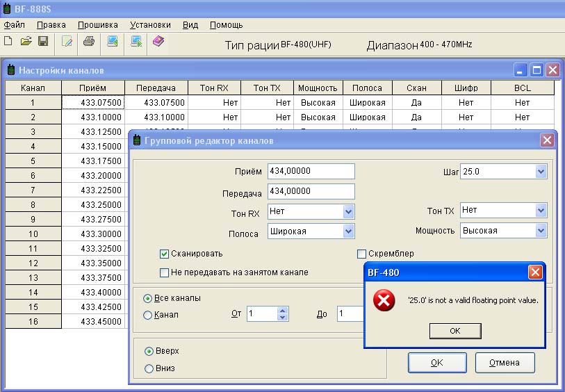
Task: Open the Правка menu
Action: pyautogui.click(x=51, y=25)
